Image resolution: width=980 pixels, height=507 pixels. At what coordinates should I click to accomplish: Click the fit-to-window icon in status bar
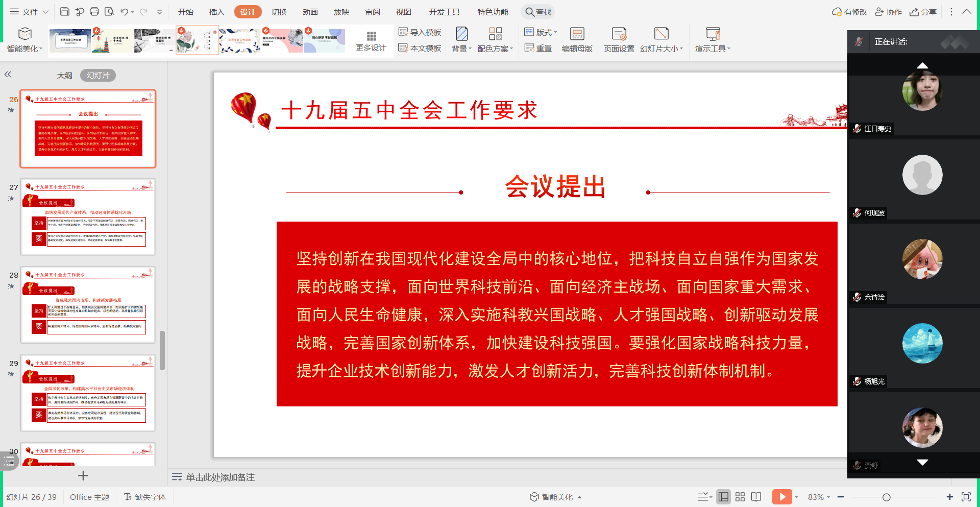[x=966, y=497]
